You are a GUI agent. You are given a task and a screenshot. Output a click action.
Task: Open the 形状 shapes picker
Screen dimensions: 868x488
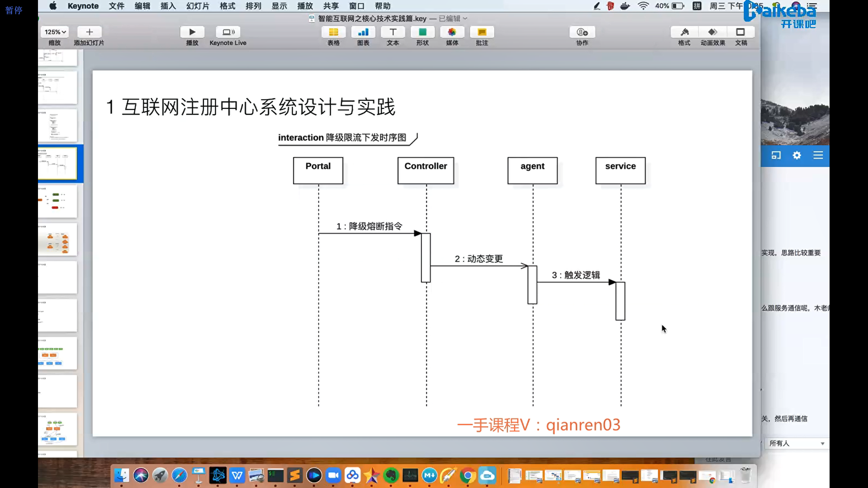[x=422, y=32]
